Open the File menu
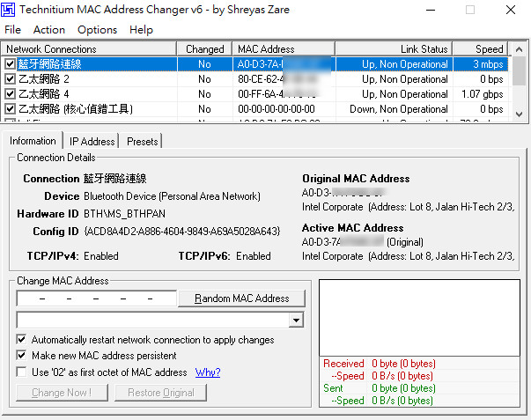 point(13,30)
